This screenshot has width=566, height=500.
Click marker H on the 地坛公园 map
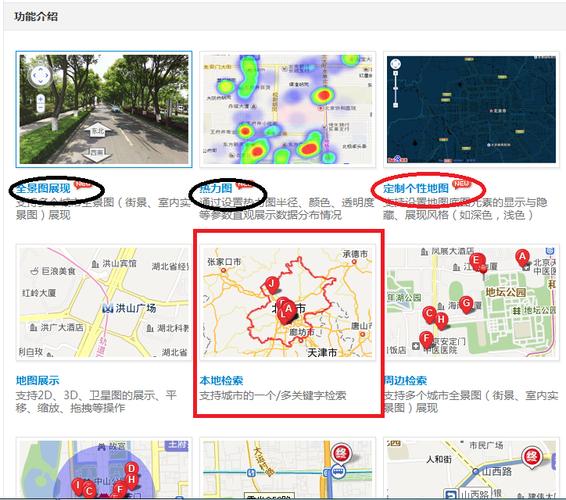click(441, 320)
